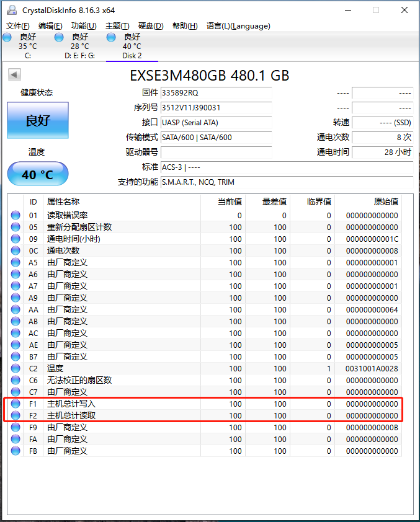This screenshot has height=522, width=420.
Task: Click the 转速 value ---- (SSD)
Action: (382, 123)
